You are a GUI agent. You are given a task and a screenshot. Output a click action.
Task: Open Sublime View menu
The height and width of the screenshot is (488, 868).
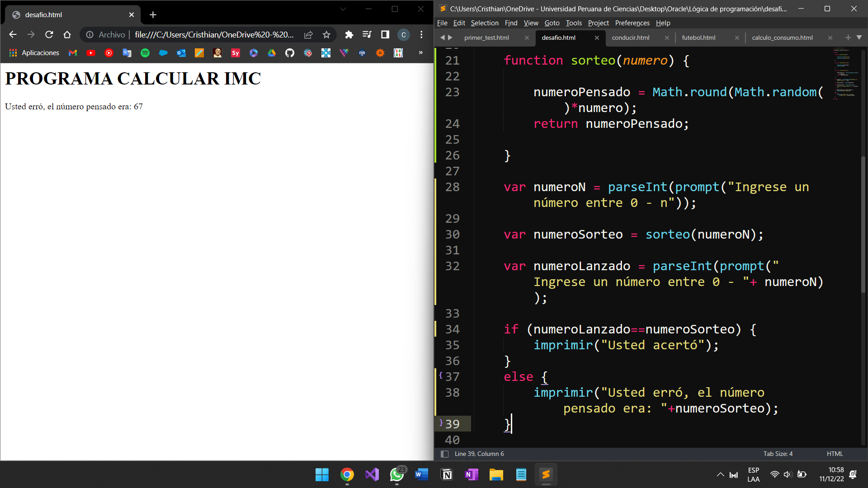click(x=531, y=23)
